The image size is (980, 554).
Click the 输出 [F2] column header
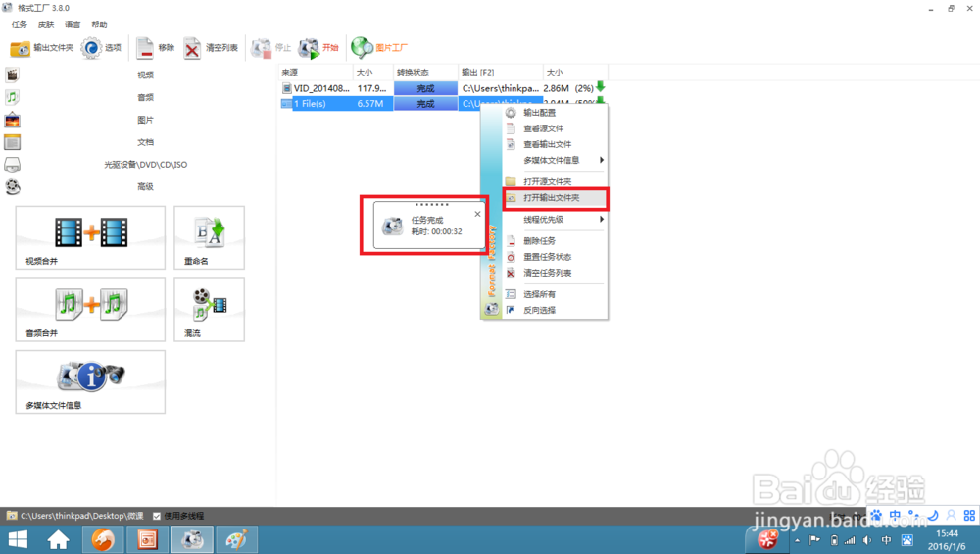point(500,73)
